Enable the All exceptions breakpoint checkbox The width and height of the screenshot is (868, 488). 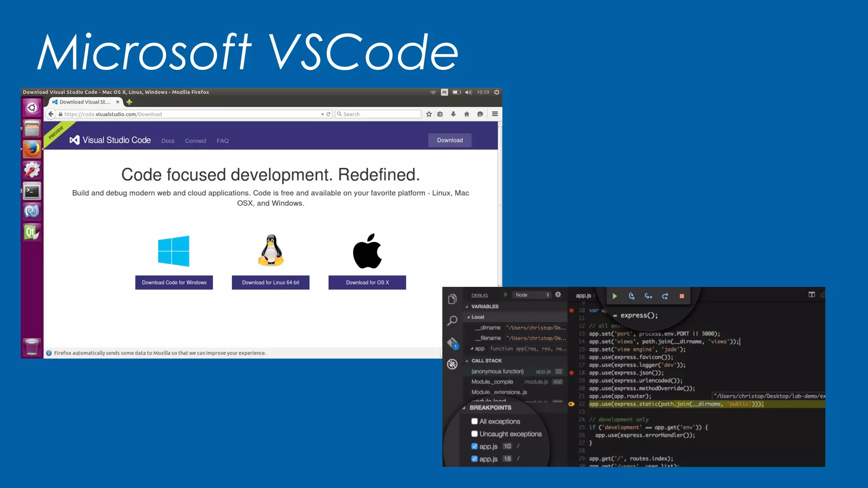pyautogui.click(x=474, y=421)
